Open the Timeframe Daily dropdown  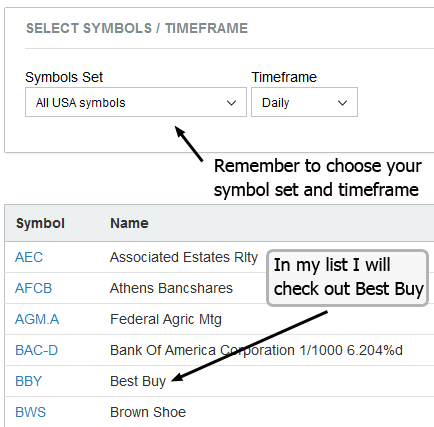(304, 102)
